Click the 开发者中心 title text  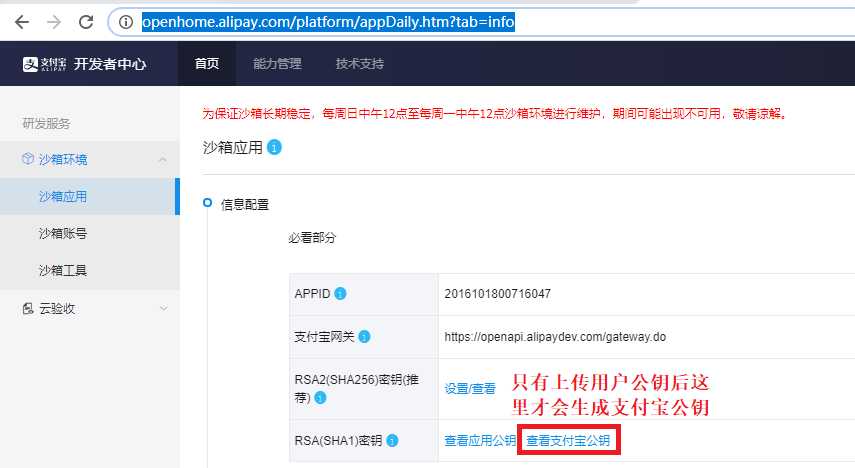[x=110, y=64]
